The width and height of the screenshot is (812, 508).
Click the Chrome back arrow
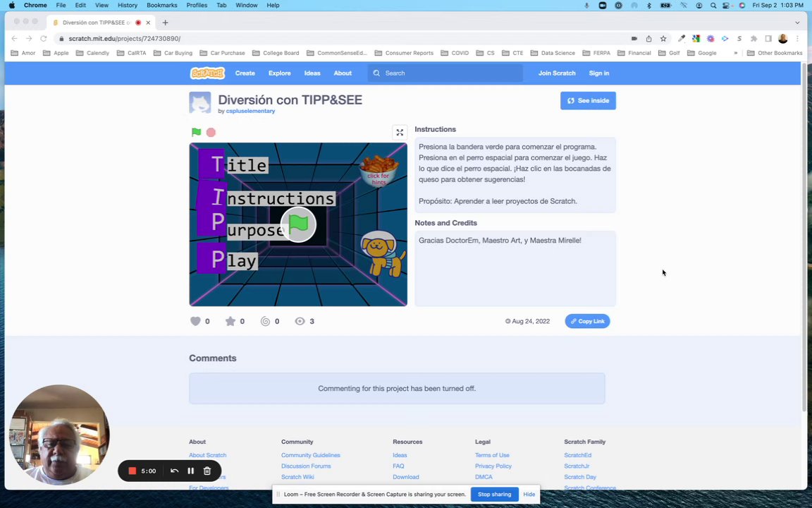pos(15,38)
